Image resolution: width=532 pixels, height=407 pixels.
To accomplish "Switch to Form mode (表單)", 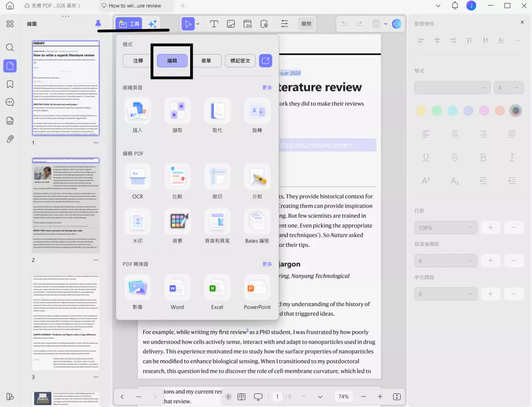I will [206, 61].
